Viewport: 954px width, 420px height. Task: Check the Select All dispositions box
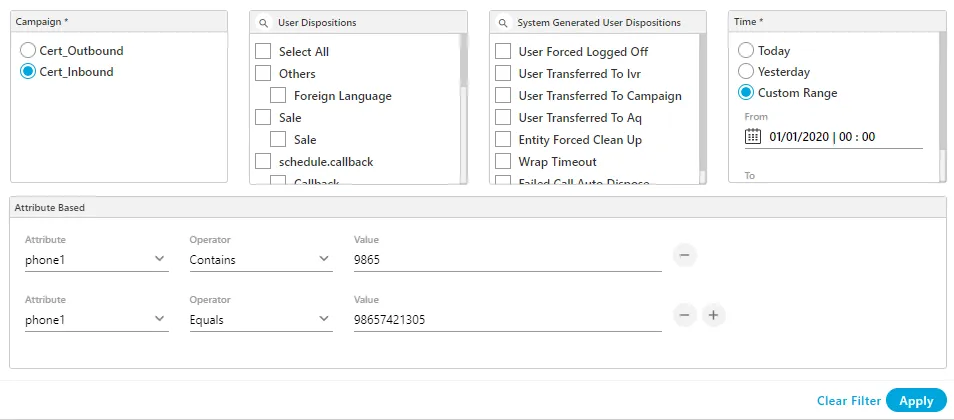[x=263, y=52]
